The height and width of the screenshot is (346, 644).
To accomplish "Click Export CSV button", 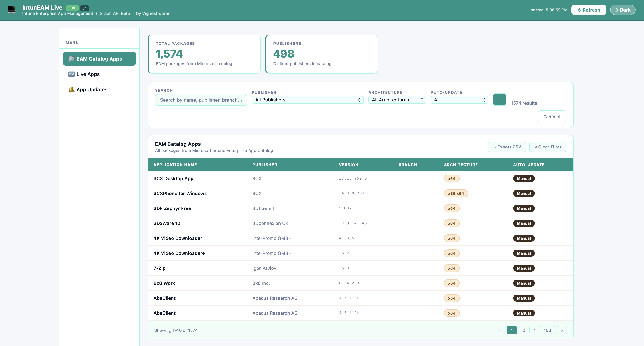I will pyautogui.click(x=507, y=147).
